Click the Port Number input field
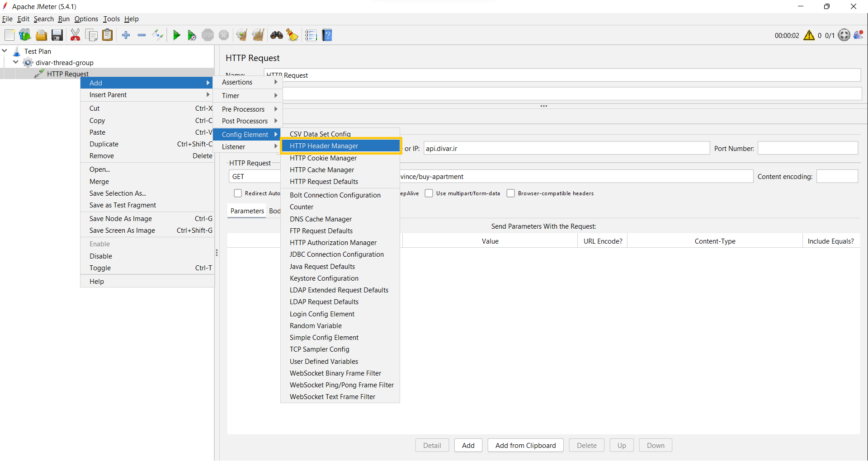Image resolution: width=868 pixels, height=461 pixels. coord(808,148)
